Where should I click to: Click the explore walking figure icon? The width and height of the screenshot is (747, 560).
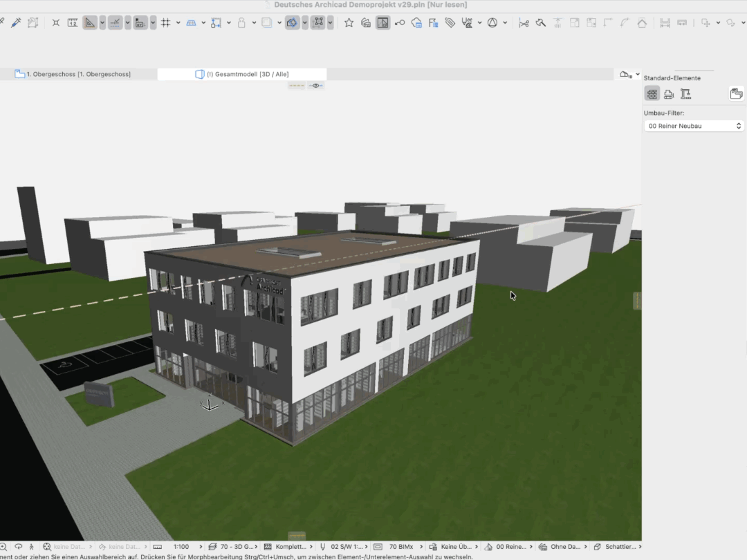(31, 547)
